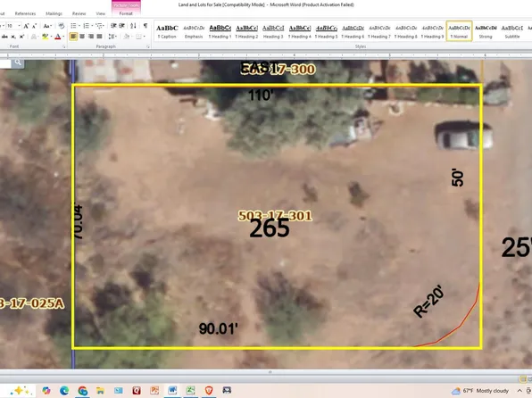Apply the Caption style
The image size is (532, 398).
[167, 31]
